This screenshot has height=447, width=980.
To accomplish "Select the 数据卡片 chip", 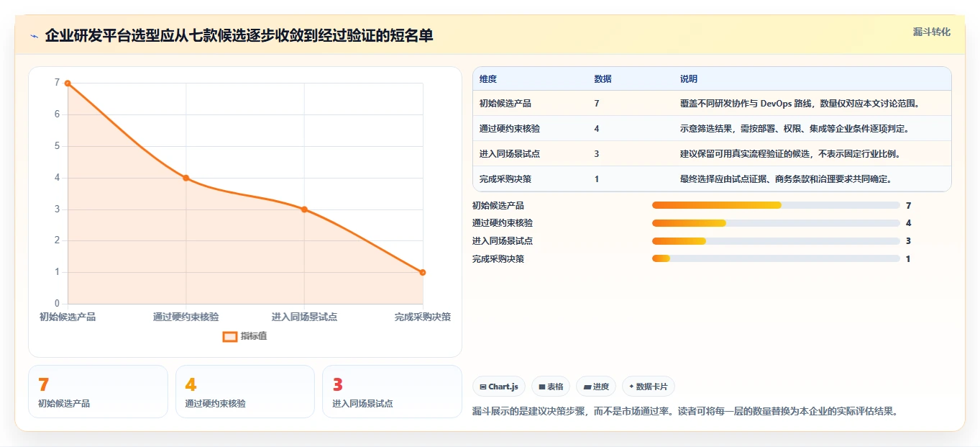I will pos(649,387).
